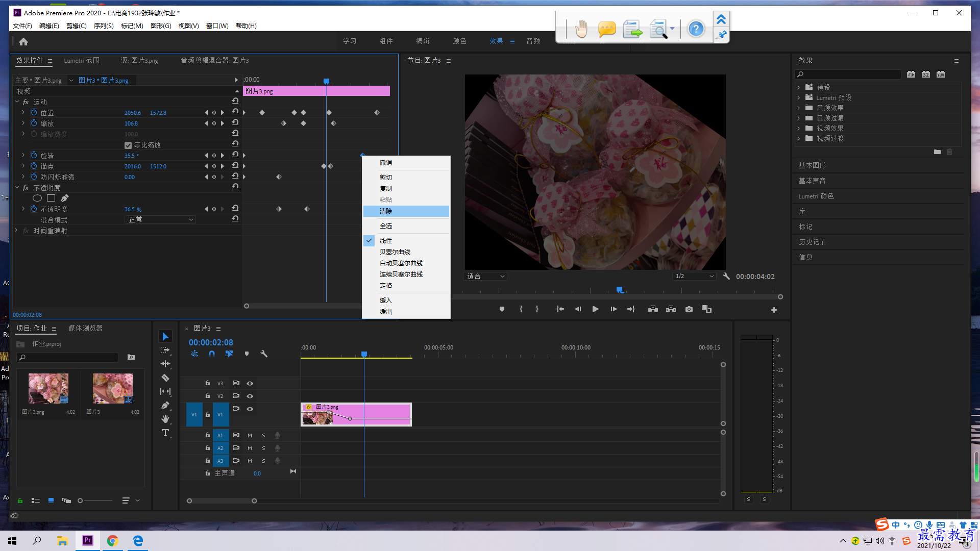Open the zoom level Fit dropdown
Image resolution: width=980 pixels, height=551 pixels.
[x=485, y=276]
